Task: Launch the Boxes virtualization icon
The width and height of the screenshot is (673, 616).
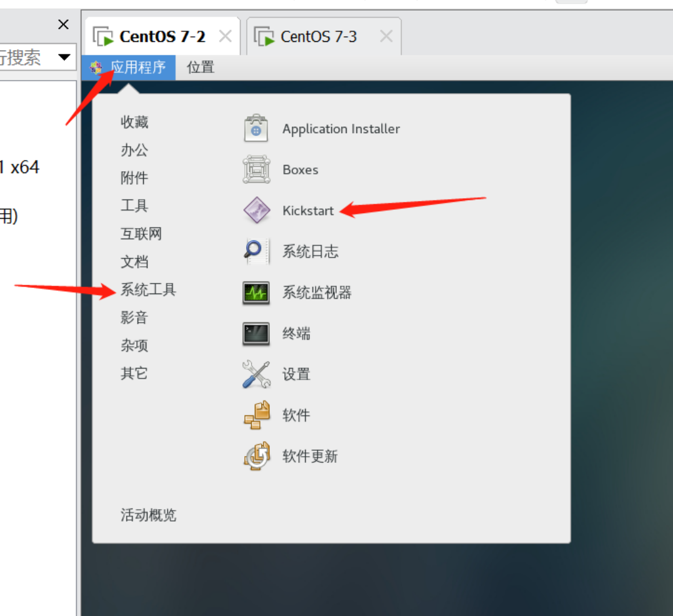Action: tap(256, 169)
